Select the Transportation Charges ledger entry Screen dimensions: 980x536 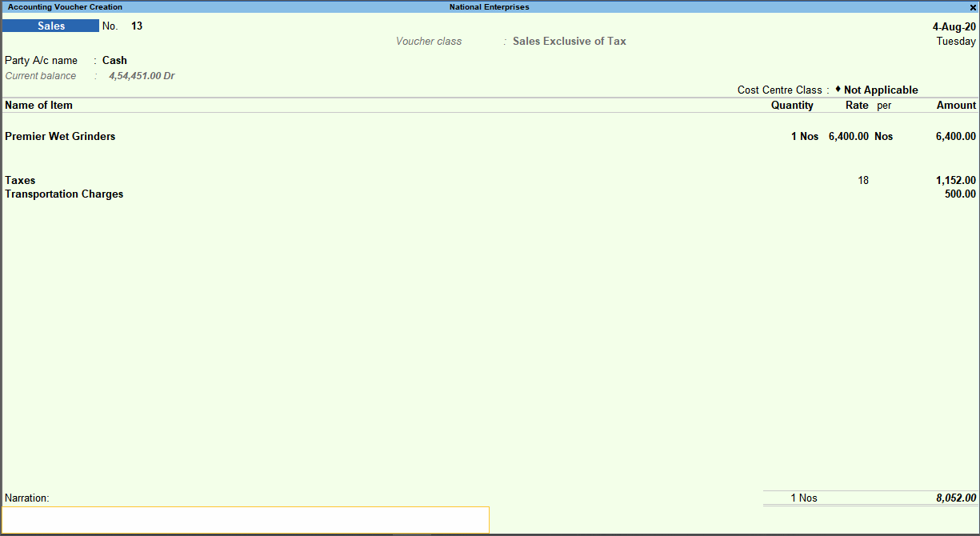point(64,194)
